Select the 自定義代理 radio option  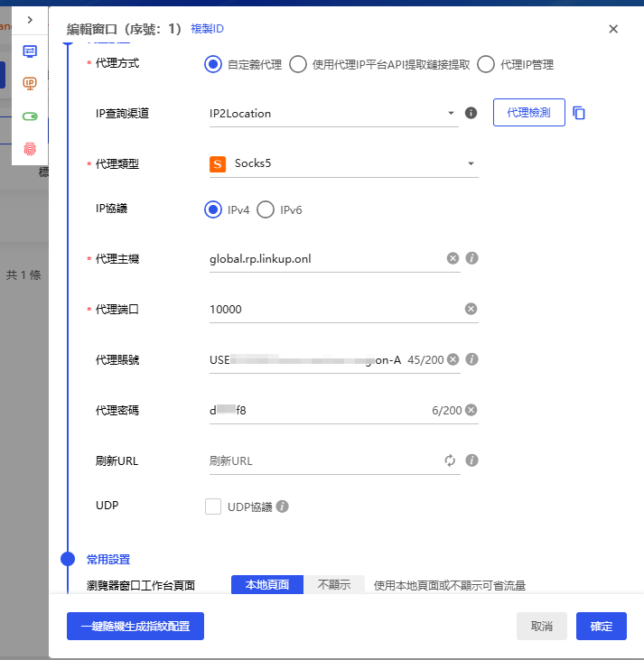point(213,64)
